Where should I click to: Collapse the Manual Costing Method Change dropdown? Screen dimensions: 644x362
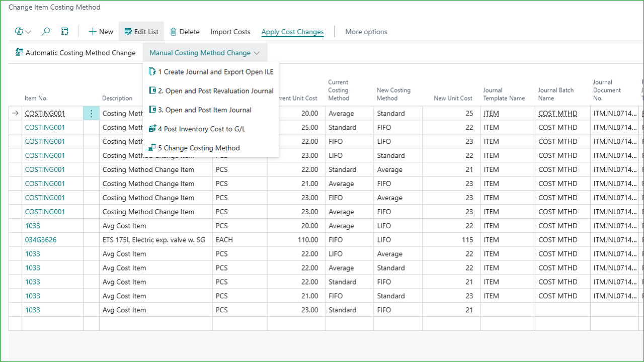coord(205,53)
